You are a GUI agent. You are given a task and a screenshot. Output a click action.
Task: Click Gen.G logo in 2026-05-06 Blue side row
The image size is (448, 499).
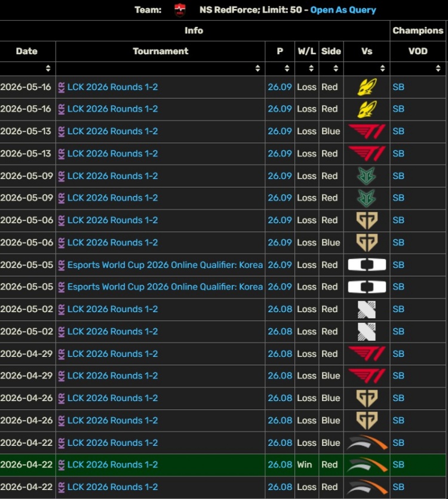point(367,242)
